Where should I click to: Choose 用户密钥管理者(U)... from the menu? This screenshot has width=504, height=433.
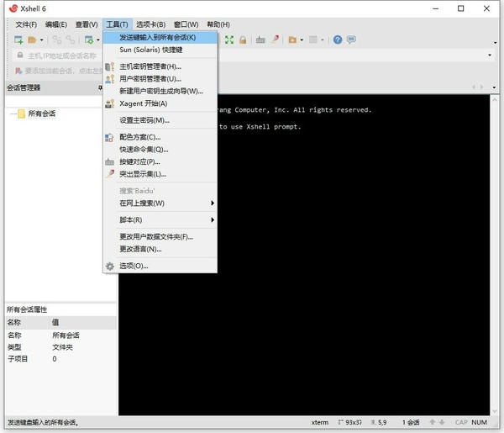click(x=160, y=79)
